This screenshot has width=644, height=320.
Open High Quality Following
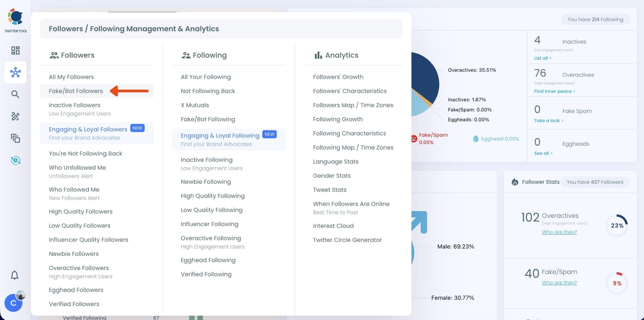[213, 196]
